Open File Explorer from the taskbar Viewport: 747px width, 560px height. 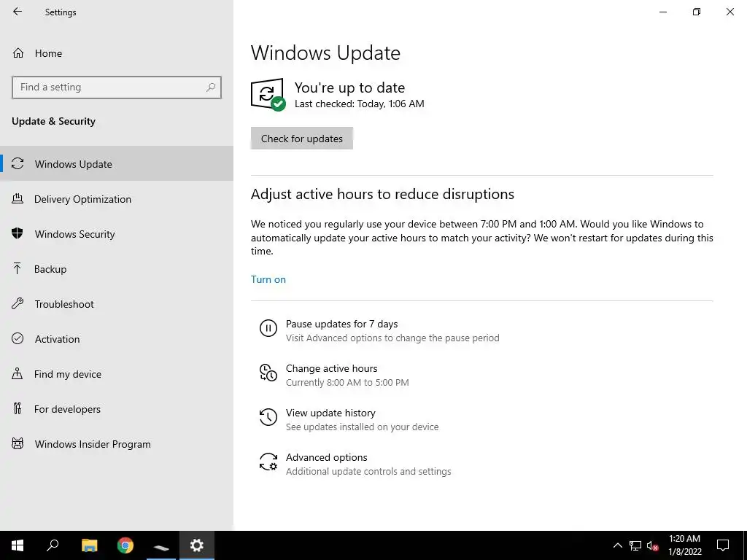(89, 545)
